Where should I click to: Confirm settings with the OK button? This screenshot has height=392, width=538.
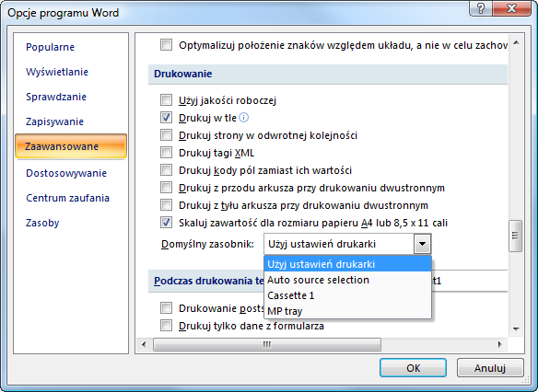413,368
